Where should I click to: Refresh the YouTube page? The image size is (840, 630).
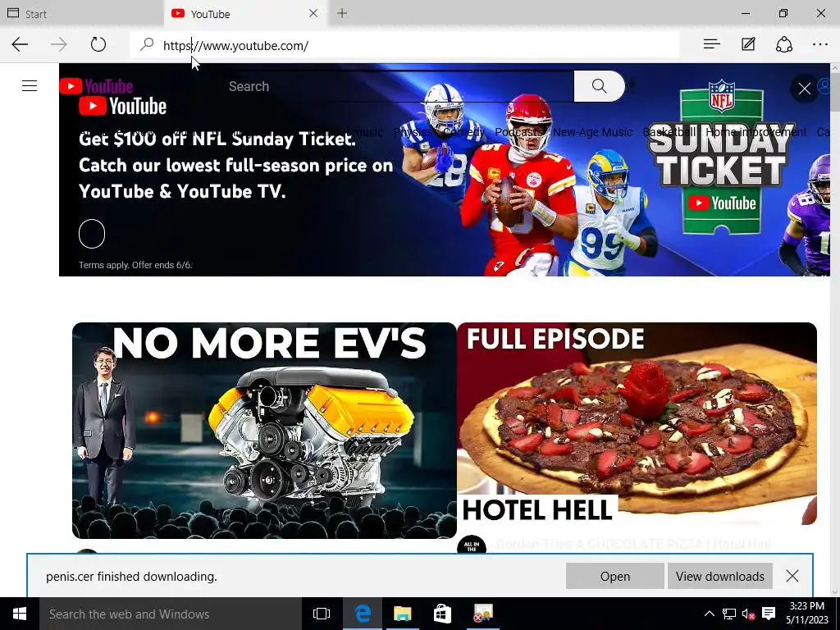click(98, 44)
